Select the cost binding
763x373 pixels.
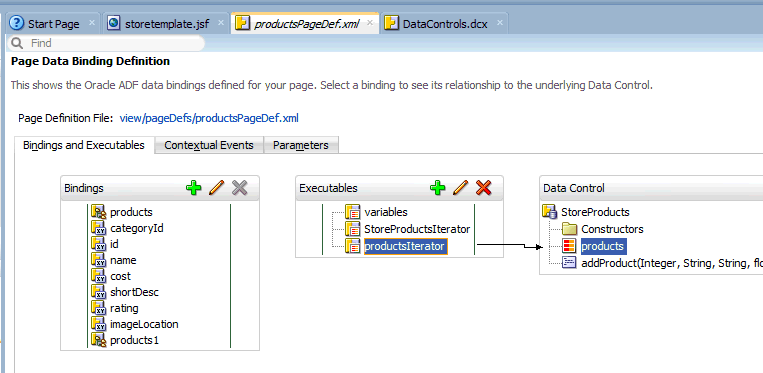120,276
